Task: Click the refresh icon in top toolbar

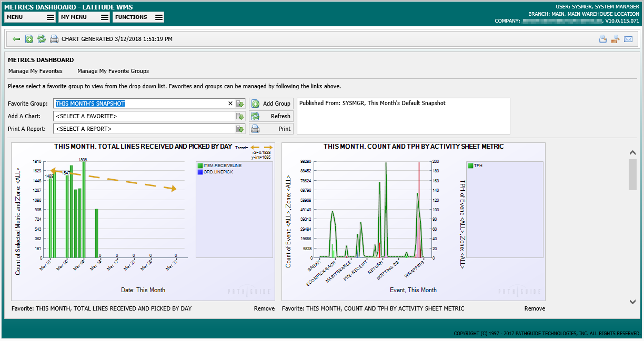Action: [x=41, y=39]
